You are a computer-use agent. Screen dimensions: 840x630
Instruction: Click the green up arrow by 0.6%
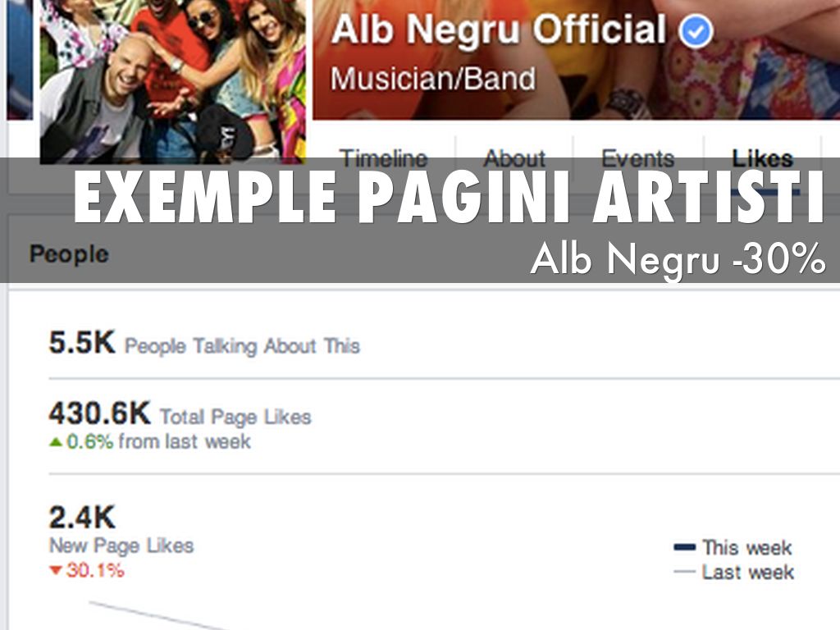(56, 442)
